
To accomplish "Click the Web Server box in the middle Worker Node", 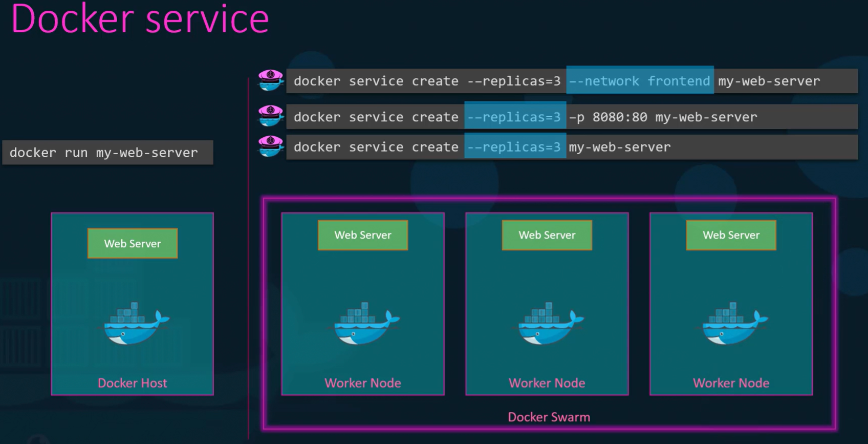I will pyautogui.click(x=547, y=235).
